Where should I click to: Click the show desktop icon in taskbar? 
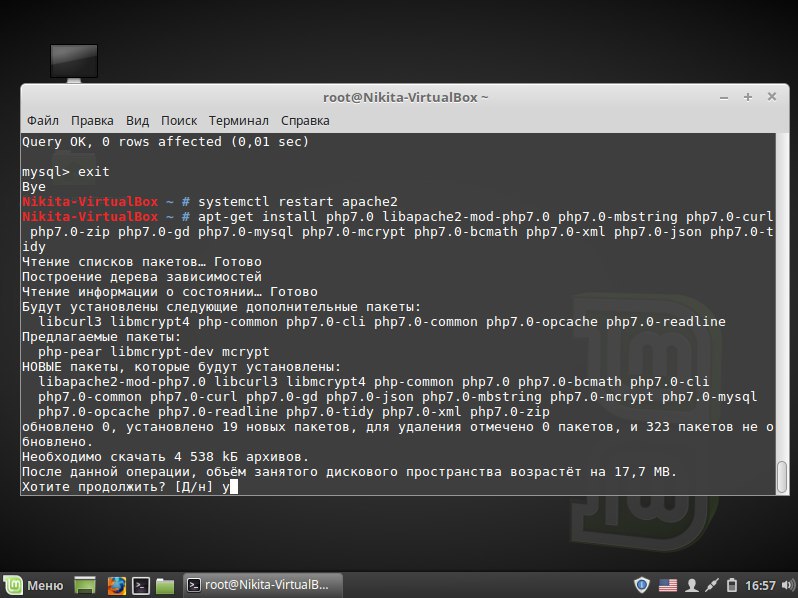pos(85,585)
